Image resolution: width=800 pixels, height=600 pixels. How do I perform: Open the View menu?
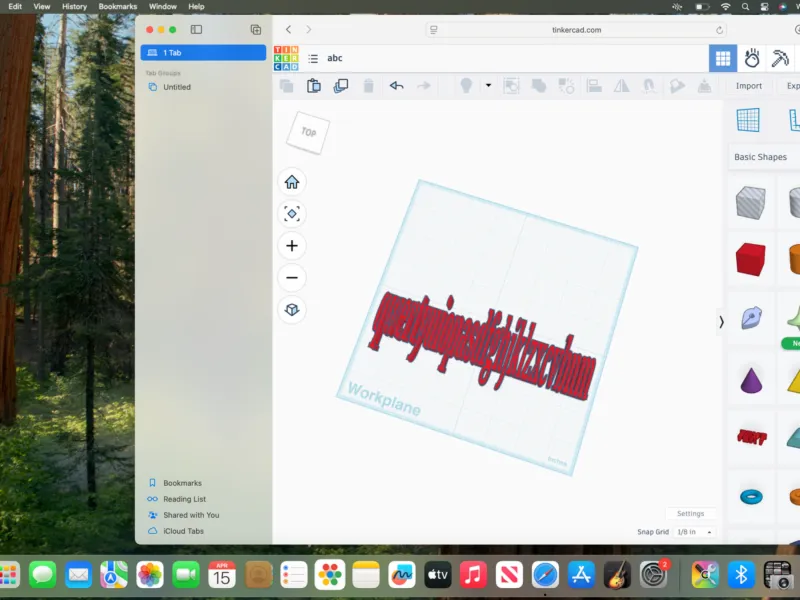[x=42, y=7]
